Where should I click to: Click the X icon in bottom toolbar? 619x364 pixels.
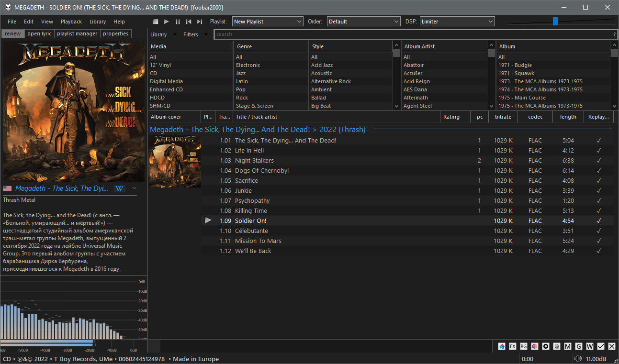pyautogui.click(x=612, y=346)
